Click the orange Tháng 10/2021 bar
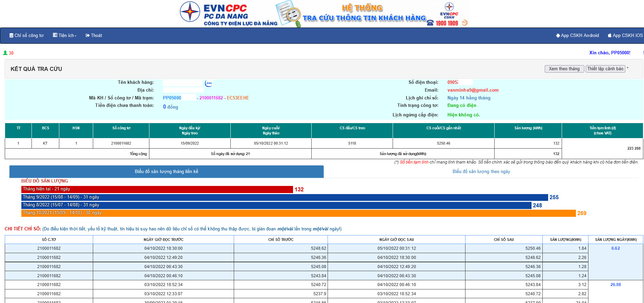Viewport: 644px width, 303px height. (x=298, y=213)
